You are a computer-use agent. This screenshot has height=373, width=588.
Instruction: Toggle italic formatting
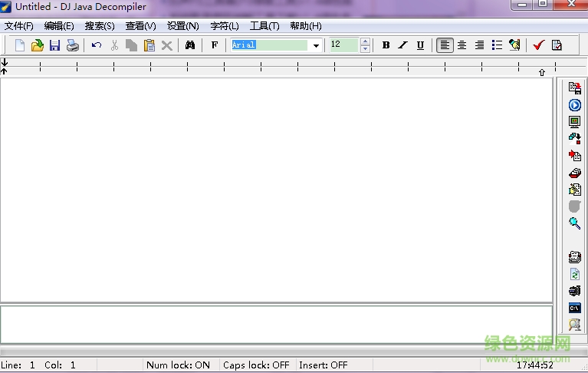[x=402, y=45]
